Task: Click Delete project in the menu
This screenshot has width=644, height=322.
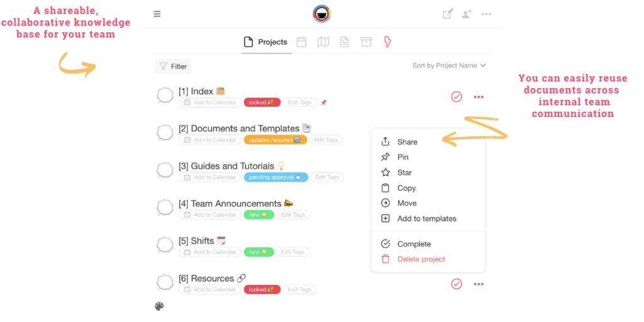Action: pos(421,259)
